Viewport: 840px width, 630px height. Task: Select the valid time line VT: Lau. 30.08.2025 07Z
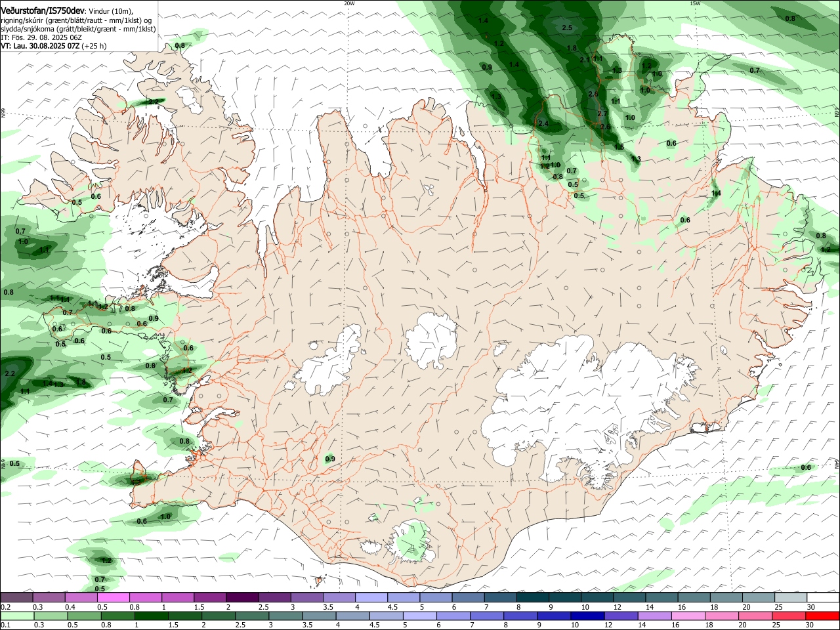tap(40, 46)
